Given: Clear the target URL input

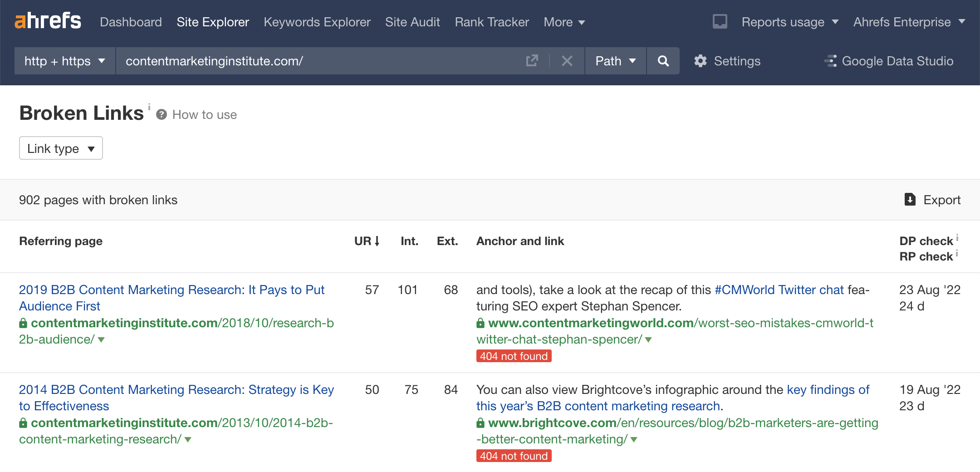Looking at the screenshot, I should [567, 61].
